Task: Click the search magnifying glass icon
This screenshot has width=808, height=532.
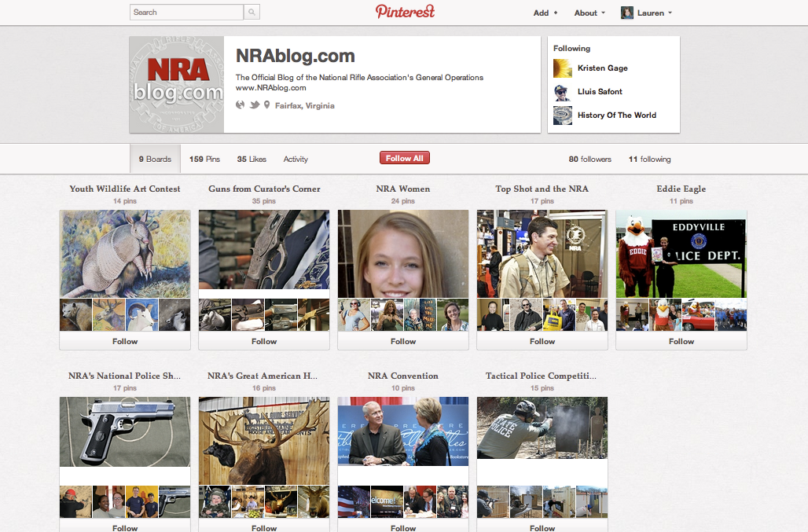Action: pos(252,12)
